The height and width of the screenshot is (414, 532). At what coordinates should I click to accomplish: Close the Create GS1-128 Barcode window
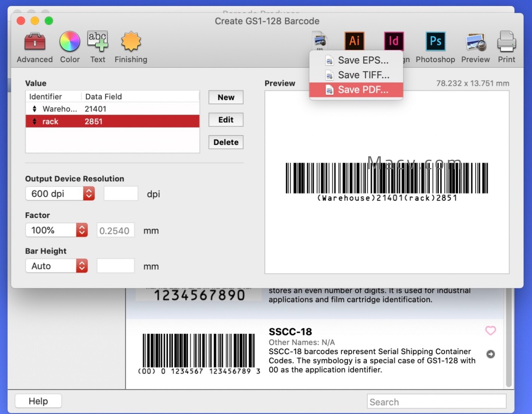pyautogui.click(x=21, y=21)
